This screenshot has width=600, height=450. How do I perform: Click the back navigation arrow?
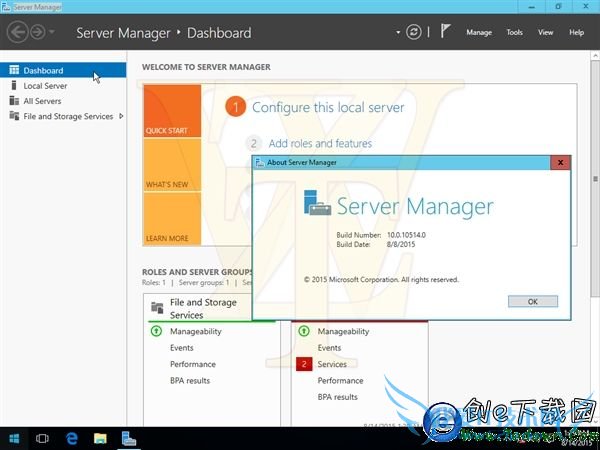17,32
